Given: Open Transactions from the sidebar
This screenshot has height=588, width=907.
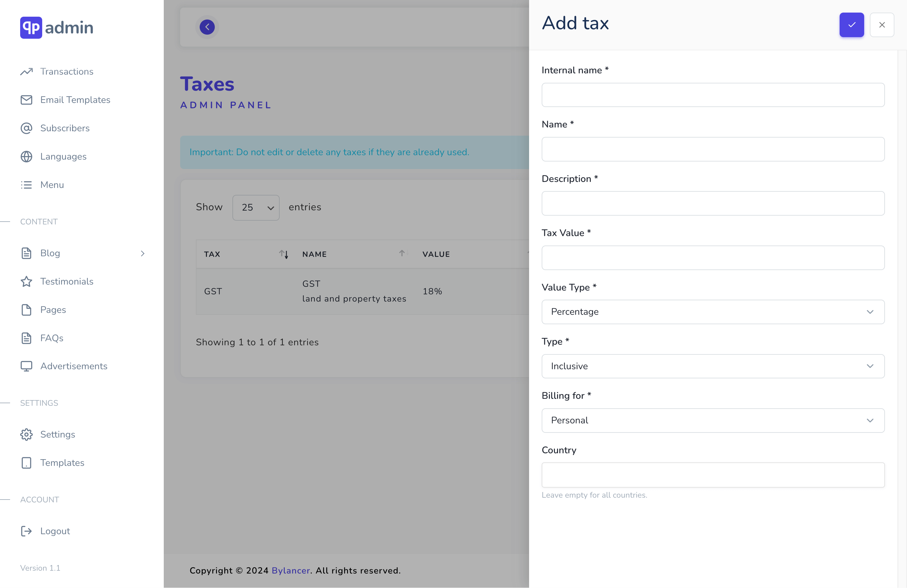Looking at the screenshot, I should [67, 71].
